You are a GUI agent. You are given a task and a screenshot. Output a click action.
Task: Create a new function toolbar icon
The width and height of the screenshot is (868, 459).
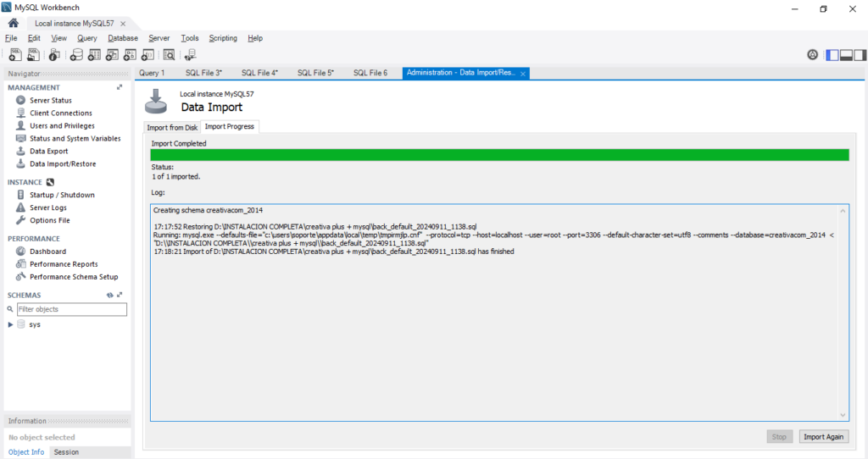(x=147, y=55)
